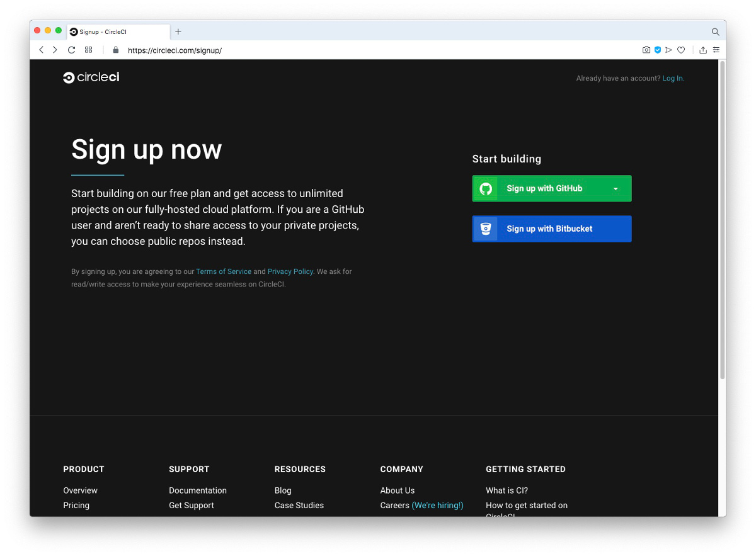Expand the GitHub signup dropdown arrow
Screen dimensions: 756x556
(x=616, y=189)
